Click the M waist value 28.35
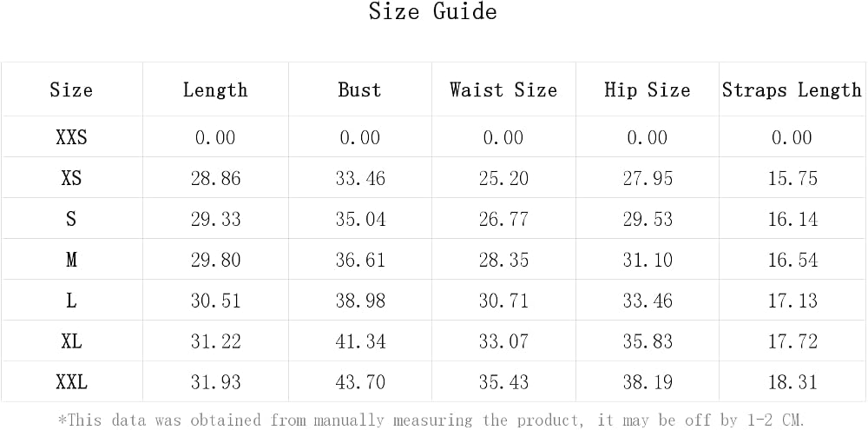The image size is (868, 430). (x=503, y=260)
